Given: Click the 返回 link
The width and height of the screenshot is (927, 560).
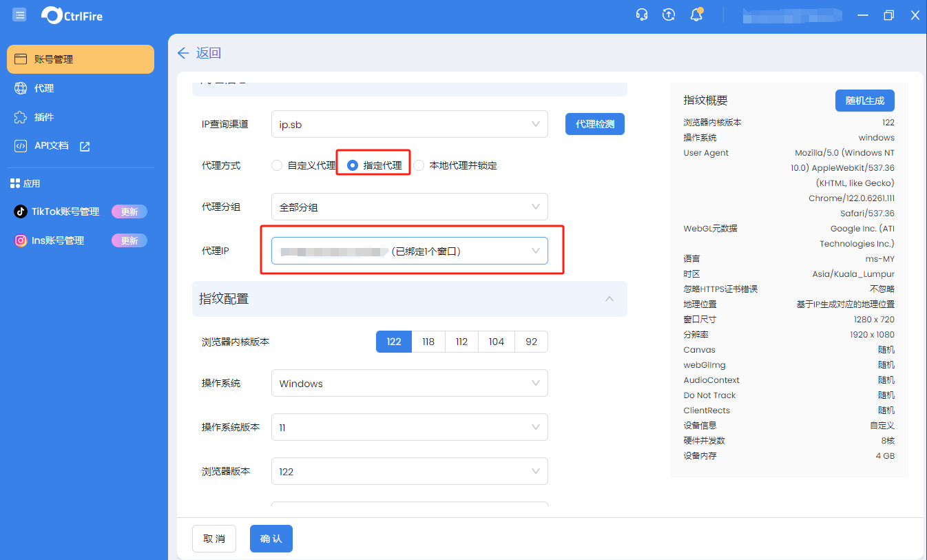Looking at the screenshot, I should (x=209, y=53).
